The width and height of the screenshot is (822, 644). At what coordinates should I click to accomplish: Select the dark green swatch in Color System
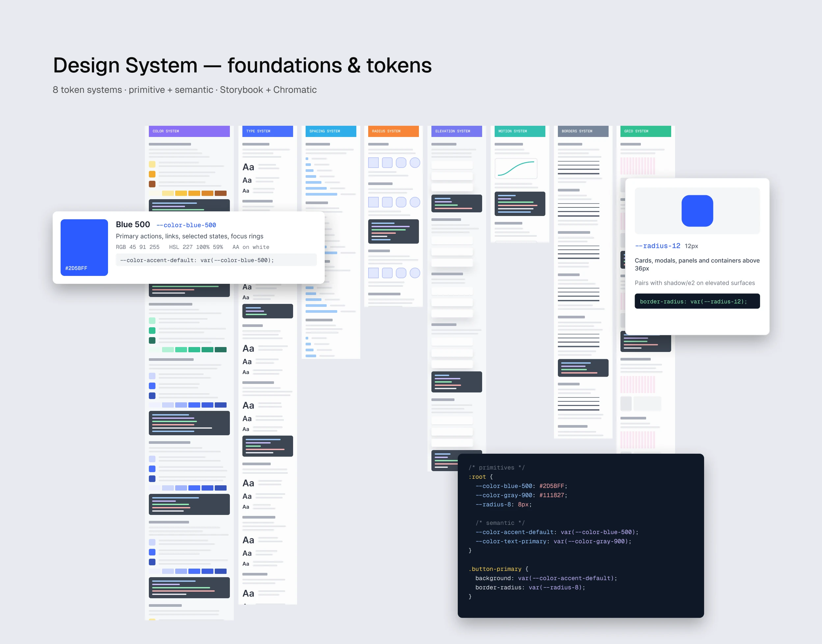[152, 340]
